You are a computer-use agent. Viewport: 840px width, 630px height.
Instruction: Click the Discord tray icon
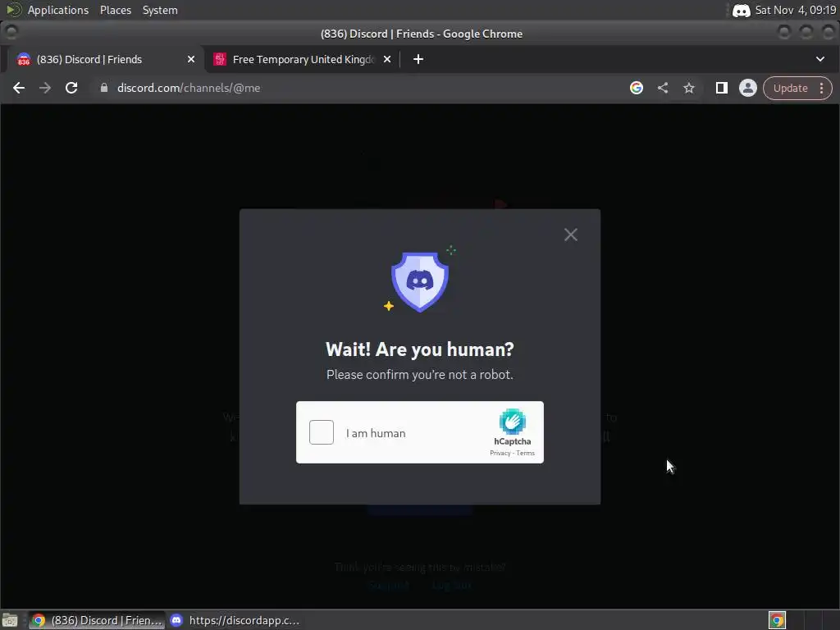tap(741, 11)
